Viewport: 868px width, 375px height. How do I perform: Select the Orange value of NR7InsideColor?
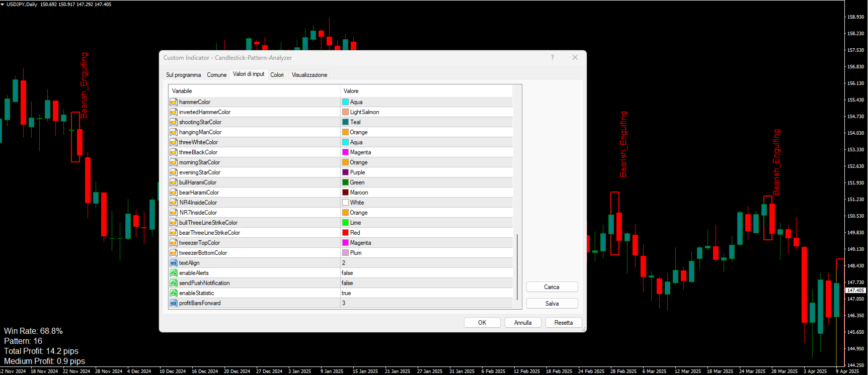click(x=359, y=213)
